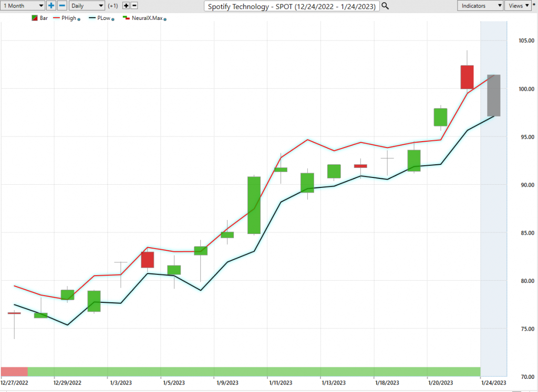Click the 1/9/2023 date axis label
Screen dimensions: 538x392
(227, 383)
